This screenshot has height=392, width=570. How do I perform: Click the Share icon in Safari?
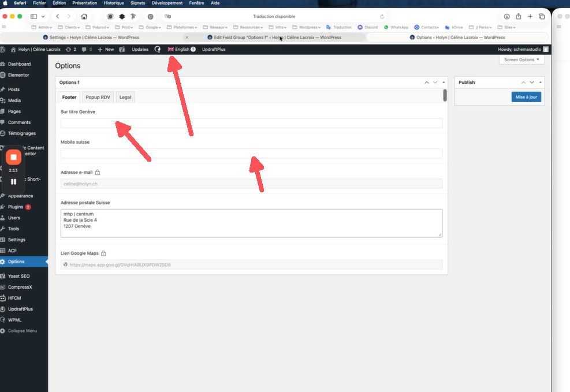519,16
